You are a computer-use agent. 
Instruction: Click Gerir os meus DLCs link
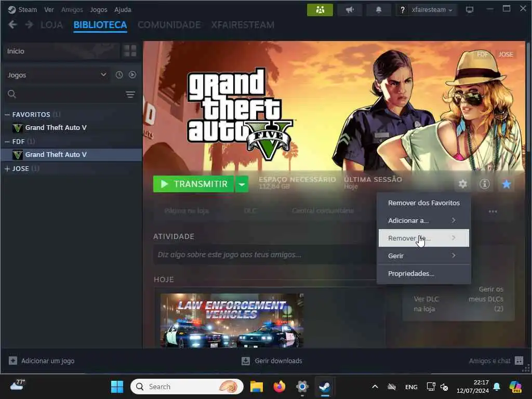(x=486, y=299)
